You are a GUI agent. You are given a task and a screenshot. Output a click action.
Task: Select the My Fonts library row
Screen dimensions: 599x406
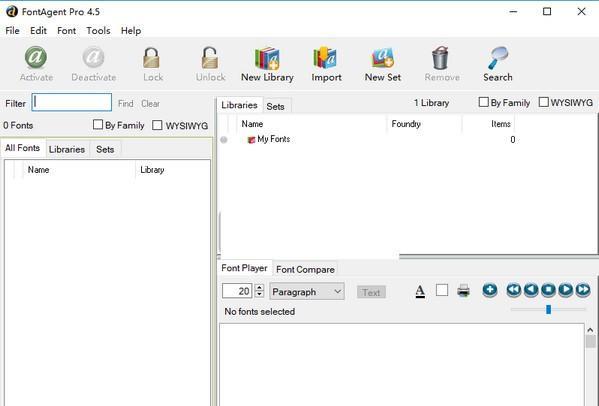407,140
